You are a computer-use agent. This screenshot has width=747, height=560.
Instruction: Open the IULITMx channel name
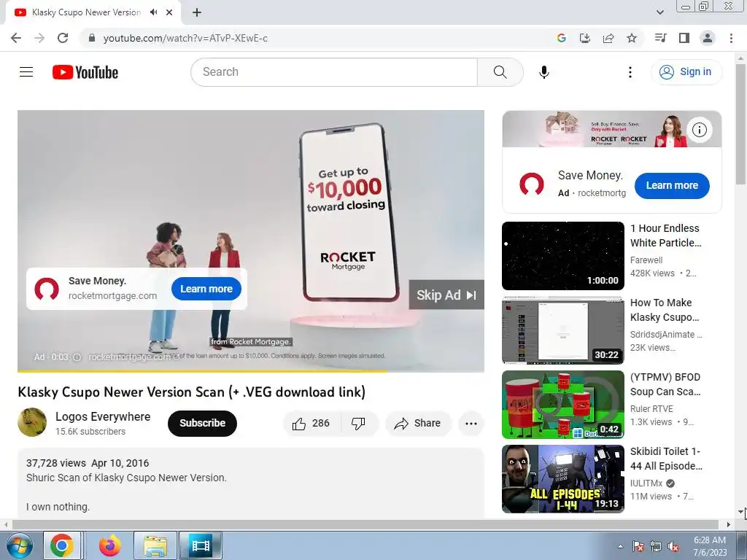coord(646,483)
